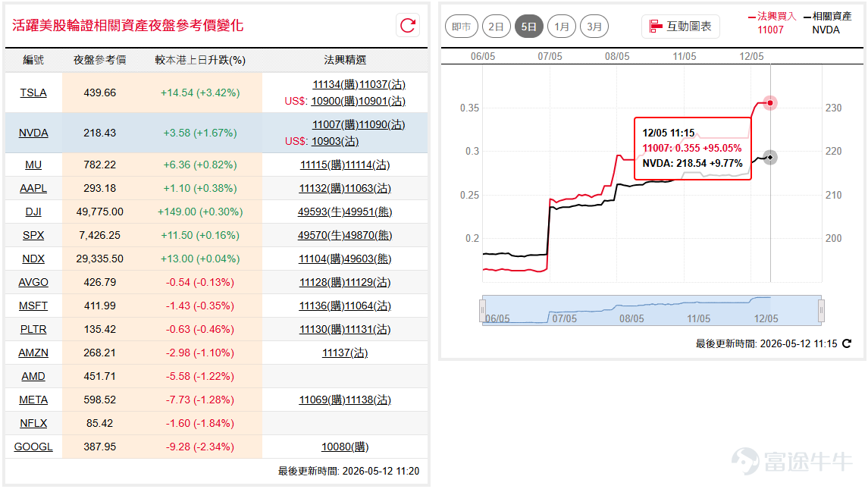The width and height of the screenshot is (868, 489).
Task: Switch chart to 3月 range
Action: tap(594, 26)
